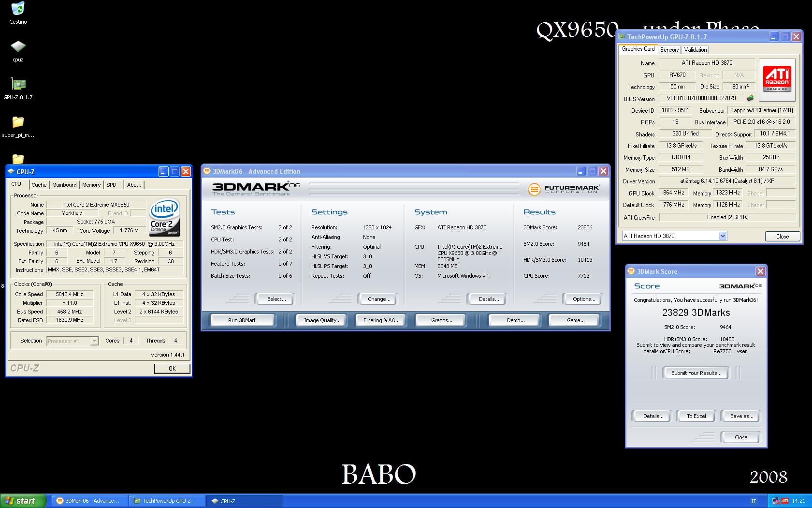Switch to Sensors tab in GPU-Z
Image resolution: width=812 pixels, height=508 pixels.
click(669, 50)
